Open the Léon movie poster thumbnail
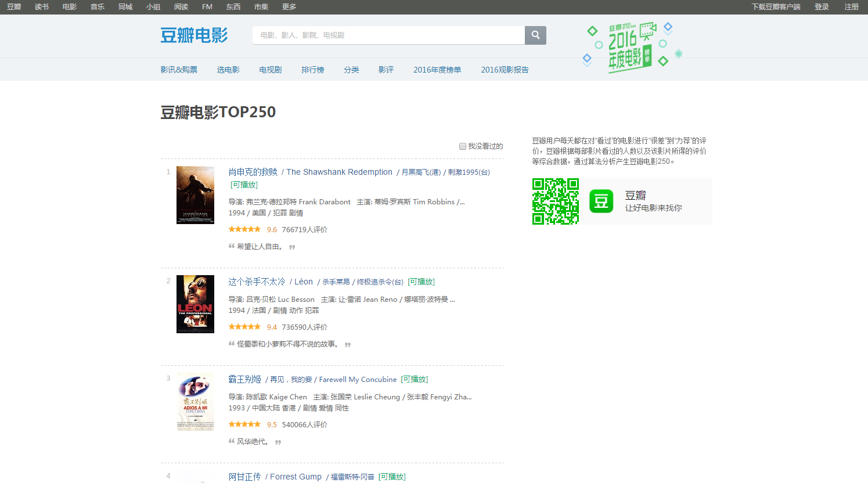Image resolution: width=868 pixels, height=483 pixels. point(195,304)
